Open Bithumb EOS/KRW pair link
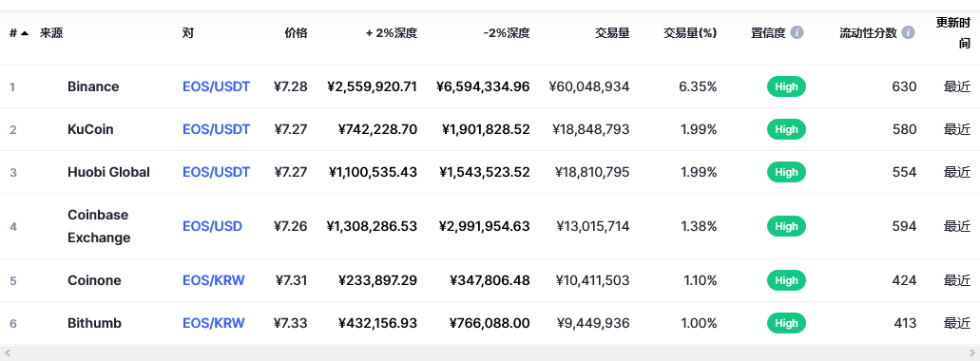This screenshot has width=980, height=361. [x=214, y=323]
